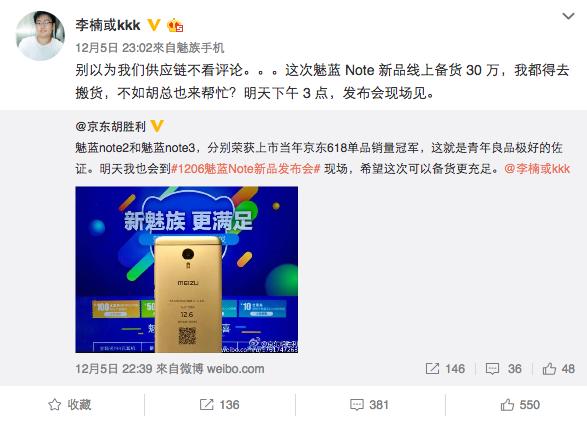Click the membership crown badge icon
The width and height of the screenshot is (587, 423).
point(175,25)
